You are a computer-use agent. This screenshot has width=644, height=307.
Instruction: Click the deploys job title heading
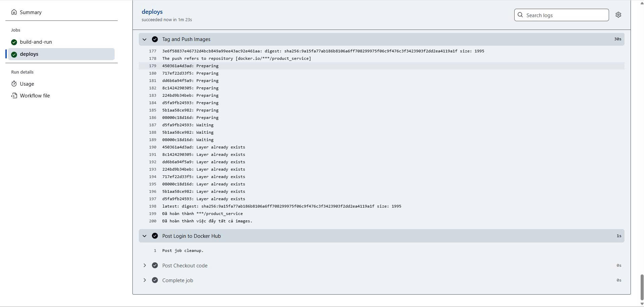pos(152,11)
